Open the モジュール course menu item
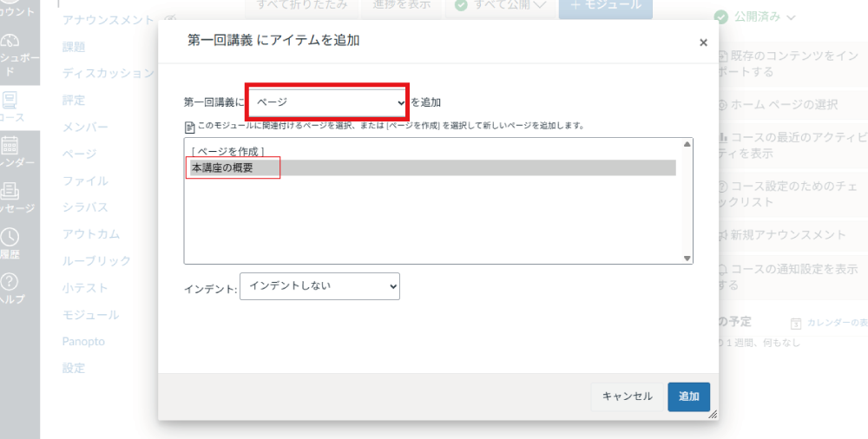 coord(90,315)
